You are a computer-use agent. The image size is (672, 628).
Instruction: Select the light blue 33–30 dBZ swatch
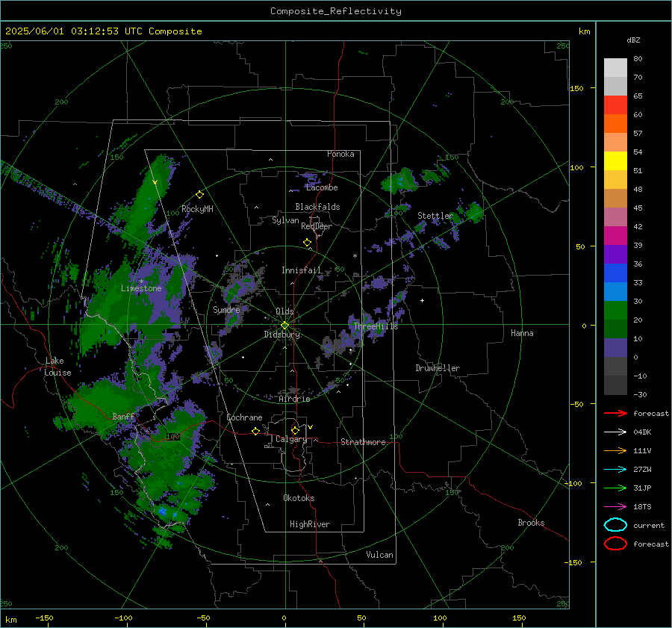click(615, 291)
